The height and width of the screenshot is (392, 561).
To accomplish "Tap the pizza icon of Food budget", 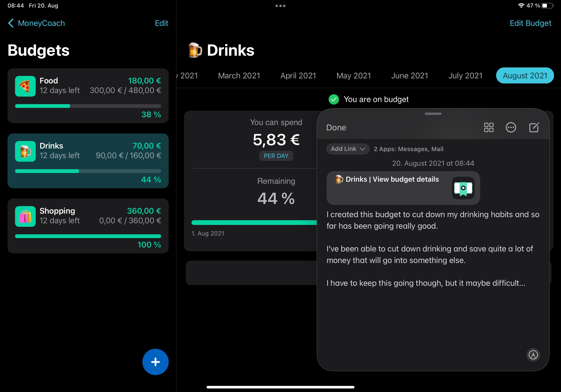I will click(25, 86).
